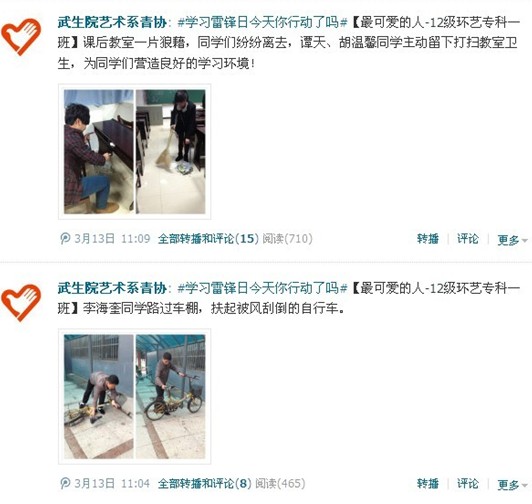The width and height of the screenshot is (532, 504).
Task: Click 评论 on the bicycle post
Action: (x=468, y=483)
